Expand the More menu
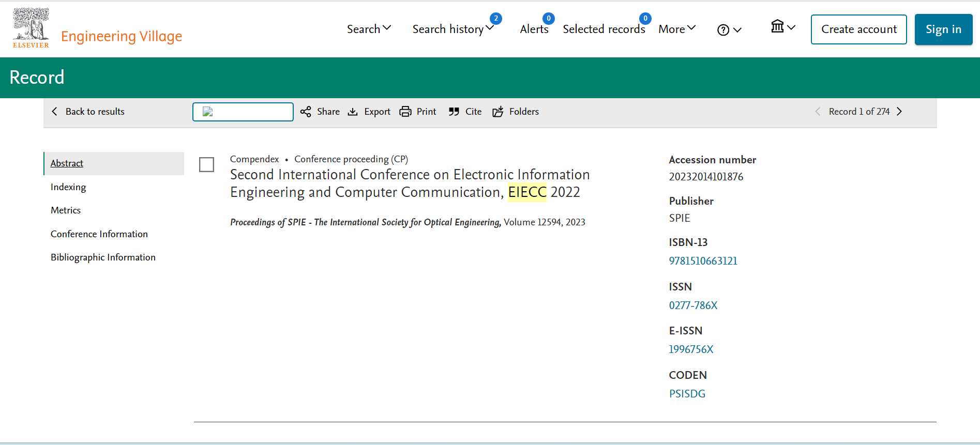Image resolution: width=980 pixels, height=445 pixels. pyautogui.click(x=677, y=29)
